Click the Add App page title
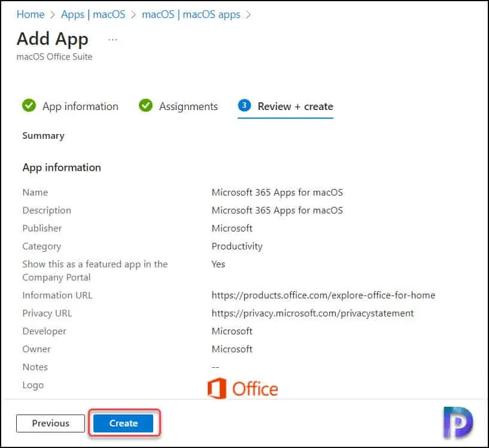489x448 pixels. 53,39
